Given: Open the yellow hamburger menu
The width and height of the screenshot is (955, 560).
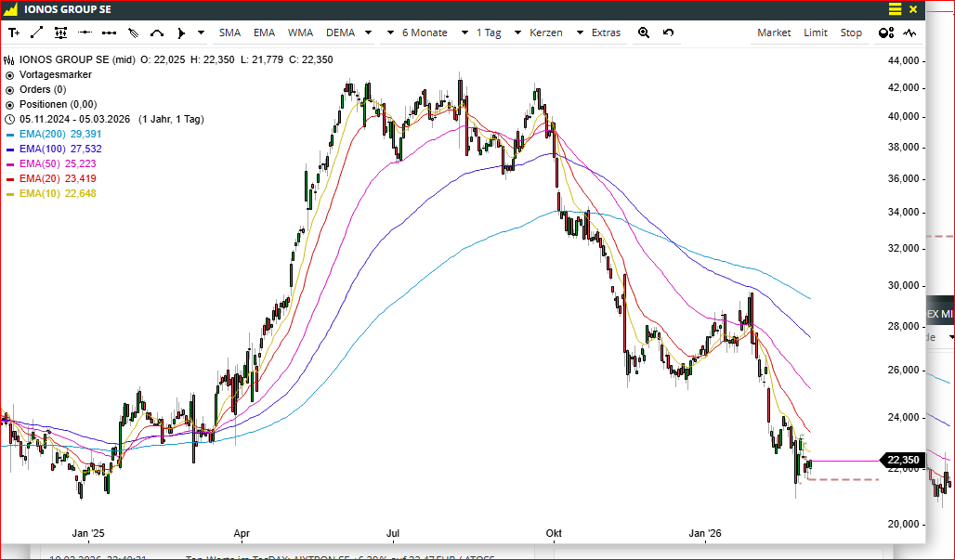Looking at the screenshot, I should click(x=895, y=9).
